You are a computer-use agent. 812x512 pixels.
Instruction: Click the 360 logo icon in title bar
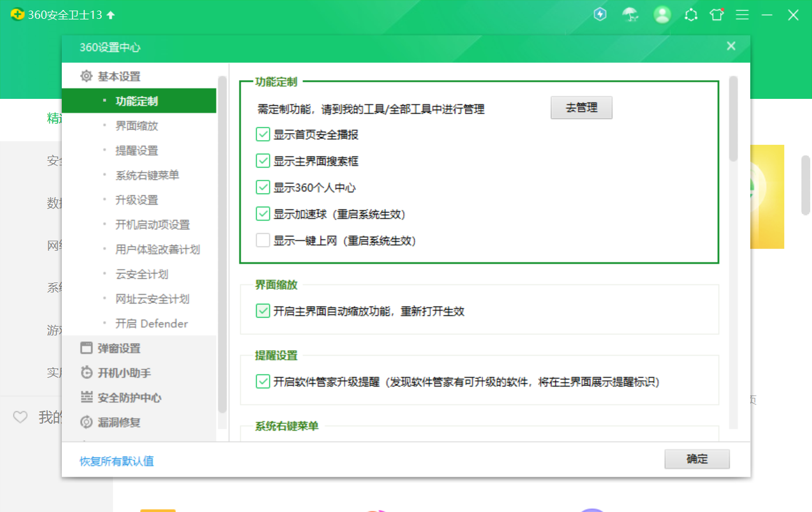tap(17, 14)
